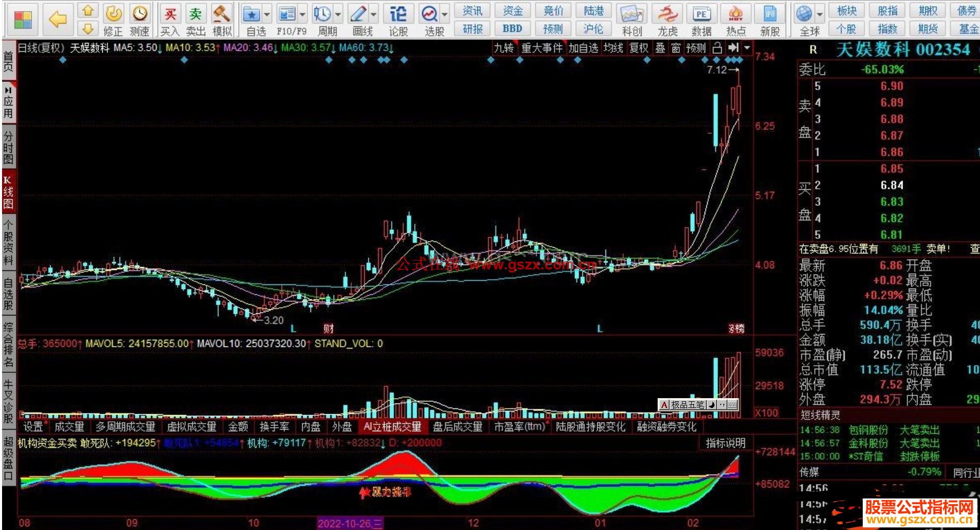Image resolution: width=980 pixels, height=530 pixels.
Task: Open the F10/F9 company info icon
Action: pos(287,14)
